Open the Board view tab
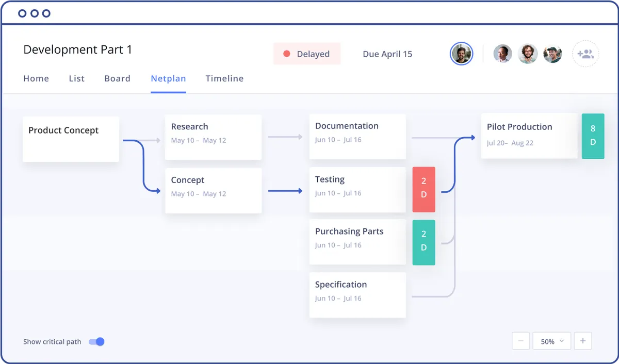 tap(117, 78)
